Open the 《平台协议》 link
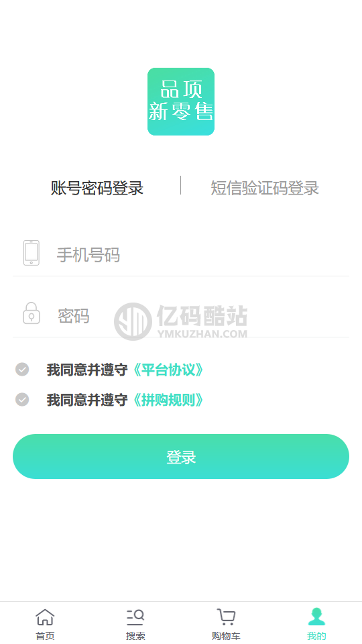Image resolution: width=362 pixels, height=644 pixels. 166,370
